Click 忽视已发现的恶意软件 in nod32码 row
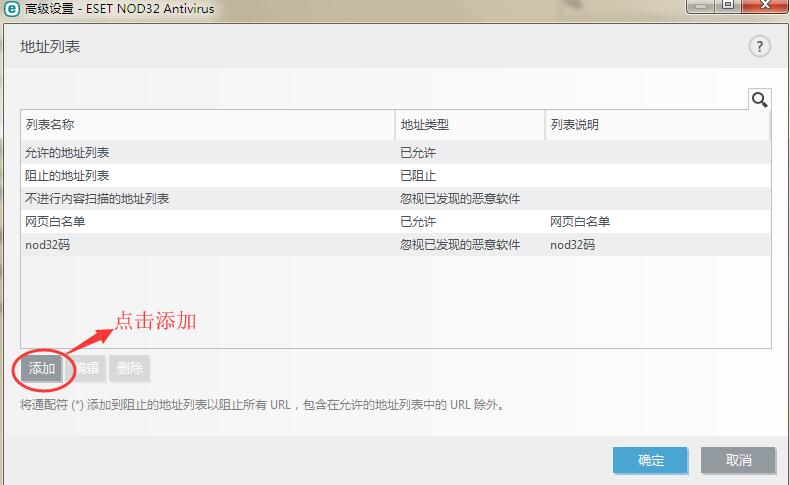790x485 pixels. pyautogui.click(x=459, y=245)
